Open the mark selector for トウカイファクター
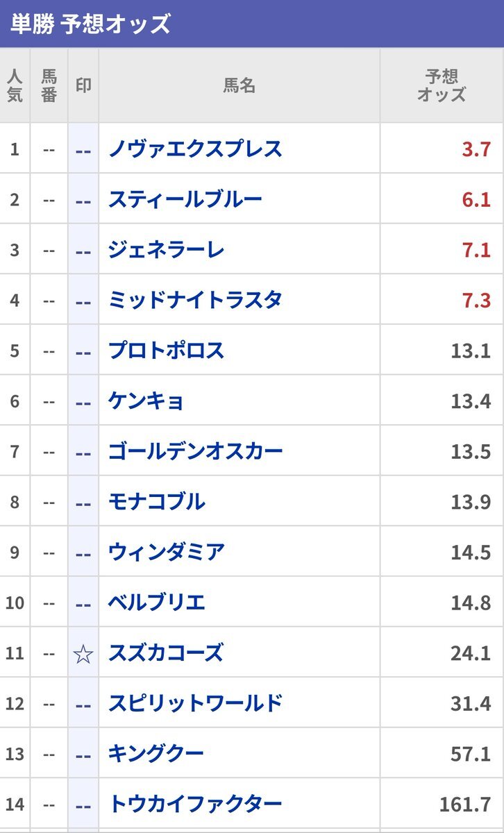The width and height of the screenshot is (504, 833). click(83, 804)
